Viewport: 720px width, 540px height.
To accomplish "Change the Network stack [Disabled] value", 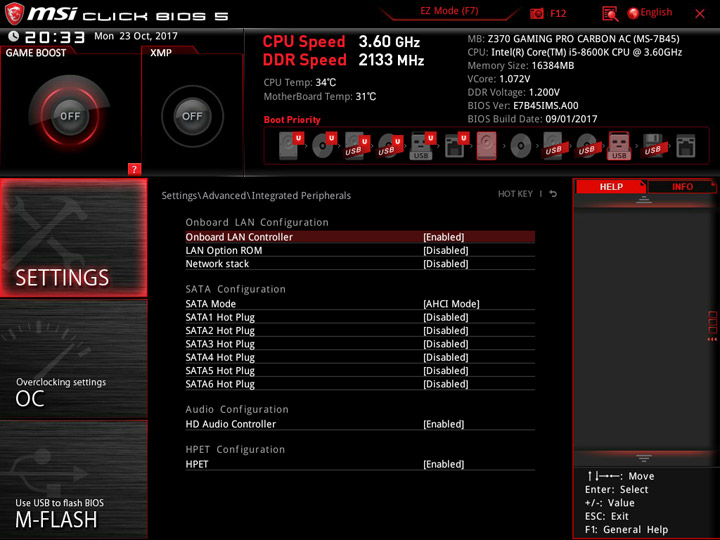I will coord(445,264).
